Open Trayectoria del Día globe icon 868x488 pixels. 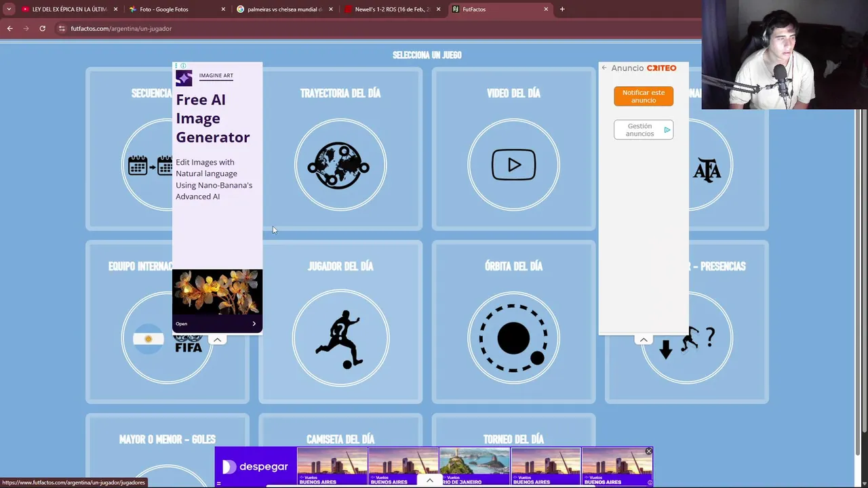340,165
